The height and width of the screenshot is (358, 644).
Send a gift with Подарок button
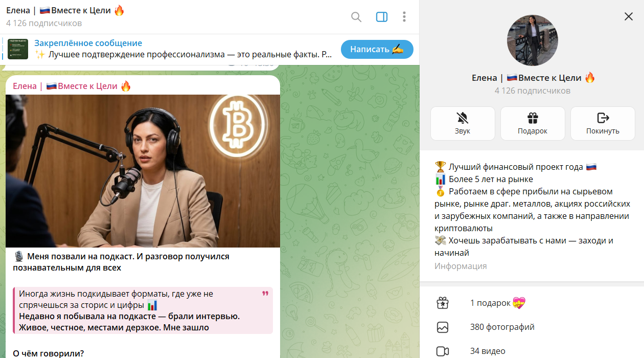(x=533, y=123)
